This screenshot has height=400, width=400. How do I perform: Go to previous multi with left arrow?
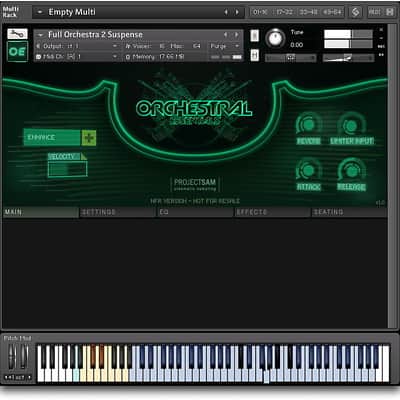tap(226, 12)
